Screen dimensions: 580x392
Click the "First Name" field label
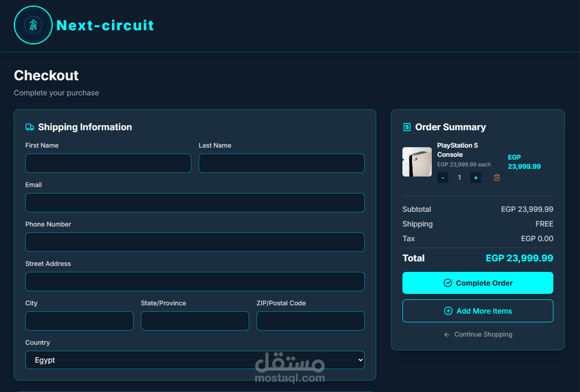click(42, 145)
